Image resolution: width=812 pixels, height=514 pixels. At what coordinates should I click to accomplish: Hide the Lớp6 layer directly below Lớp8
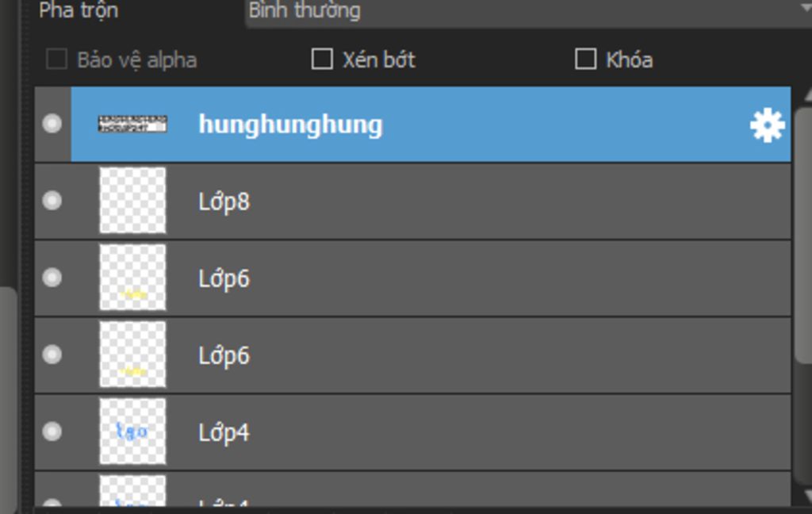coord(52,278)
